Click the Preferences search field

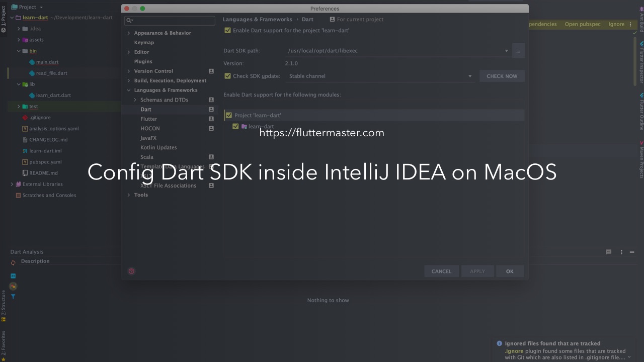click(170, 20)
